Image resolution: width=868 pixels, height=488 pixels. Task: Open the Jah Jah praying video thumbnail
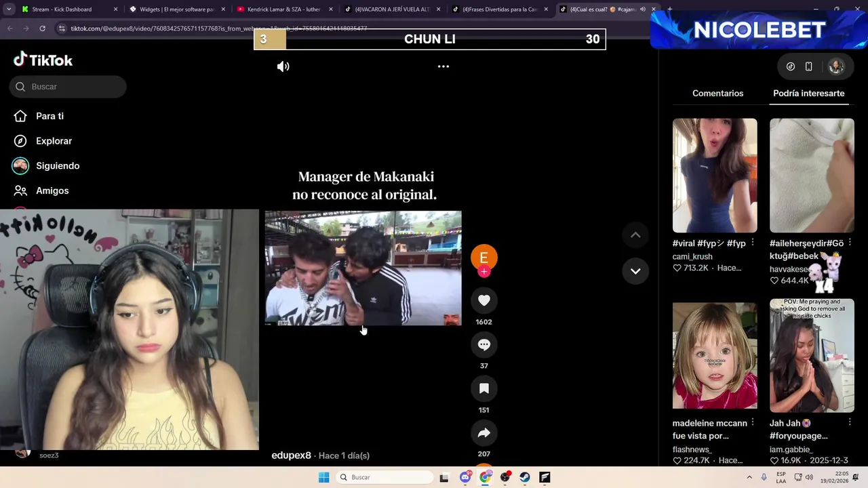(x=812, y=355)
